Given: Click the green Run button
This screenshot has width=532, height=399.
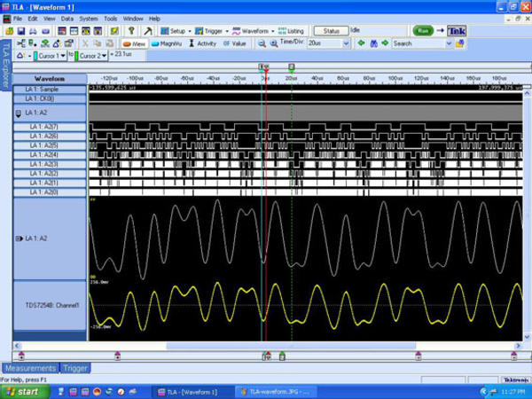Looking at the screenshot, I should [421, 30].
